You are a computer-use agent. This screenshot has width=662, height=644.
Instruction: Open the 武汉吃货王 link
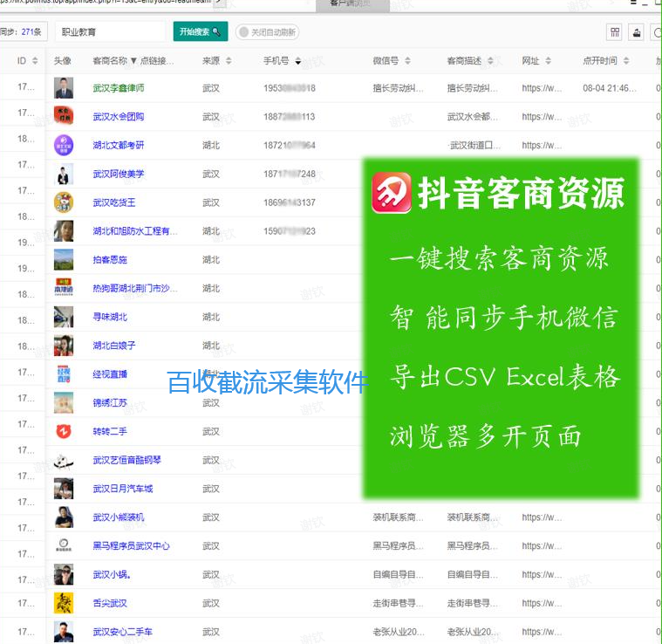pos(114,202)
